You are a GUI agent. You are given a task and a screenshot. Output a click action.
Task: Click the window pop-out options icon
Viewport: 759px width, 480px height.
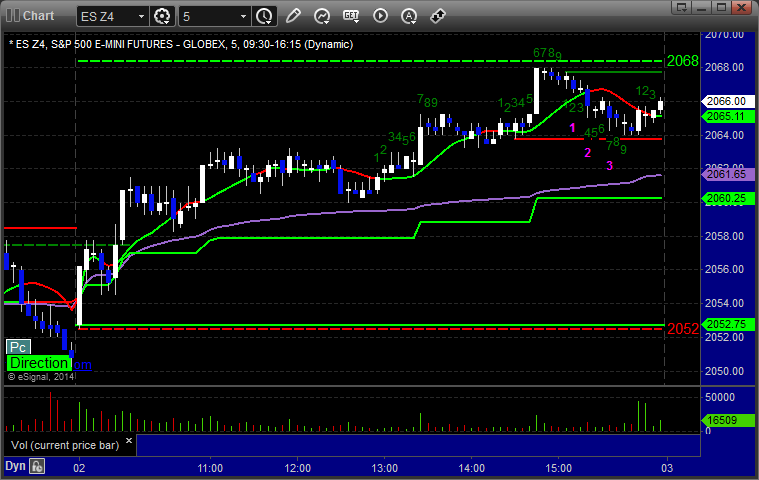[682, 7]
